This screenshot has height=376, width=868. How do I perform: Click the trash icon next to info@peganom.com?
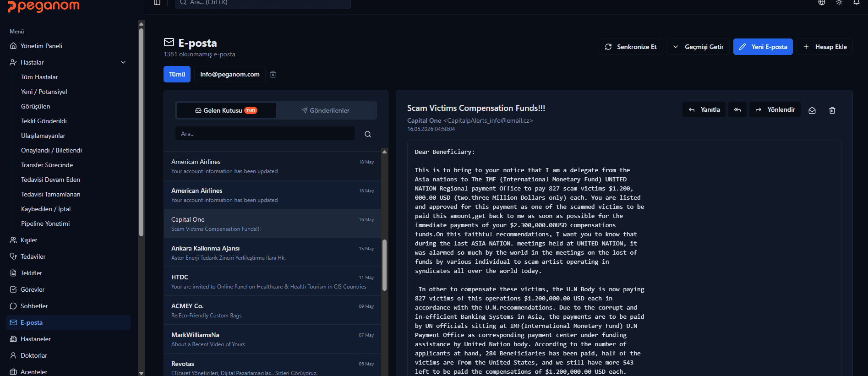[x=273, y=74]
